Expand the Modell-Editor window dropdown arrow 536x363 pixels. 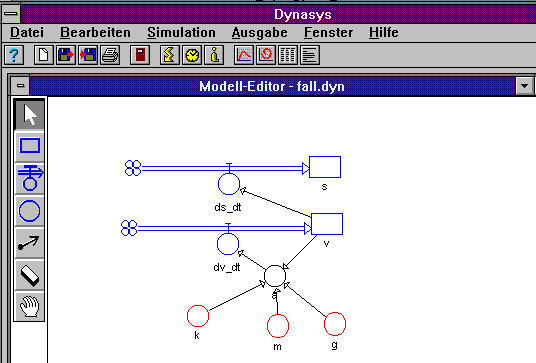pos(524,86)
